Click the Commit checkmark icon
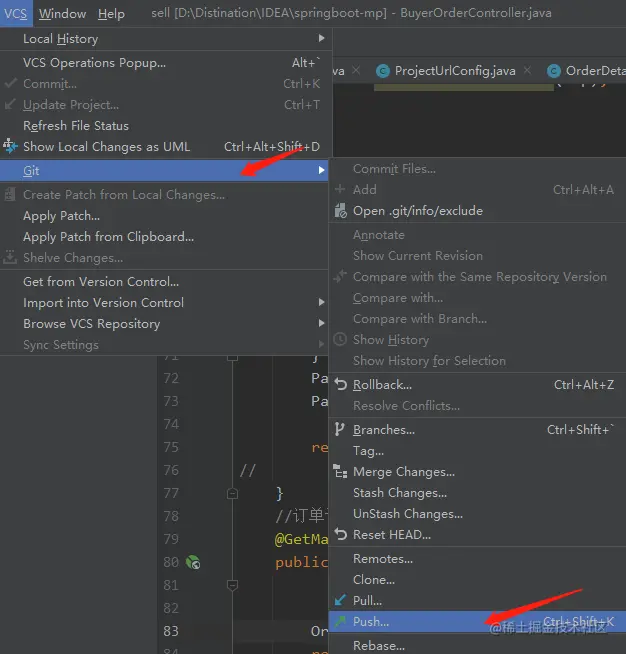 (x=10, y=83)
